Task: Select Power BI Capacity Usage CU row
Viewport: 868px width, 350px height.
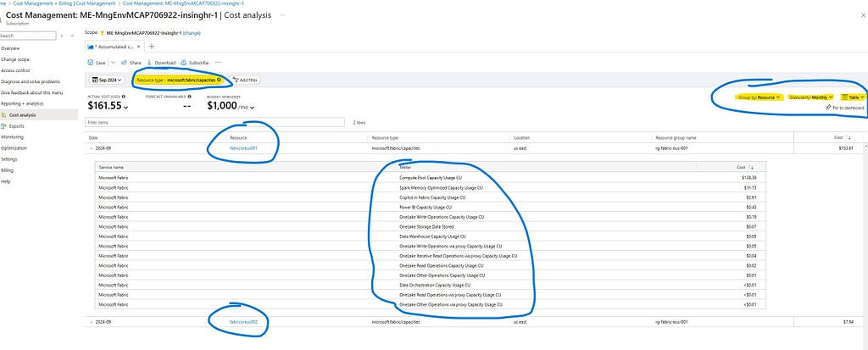Action: pos(430,207)
